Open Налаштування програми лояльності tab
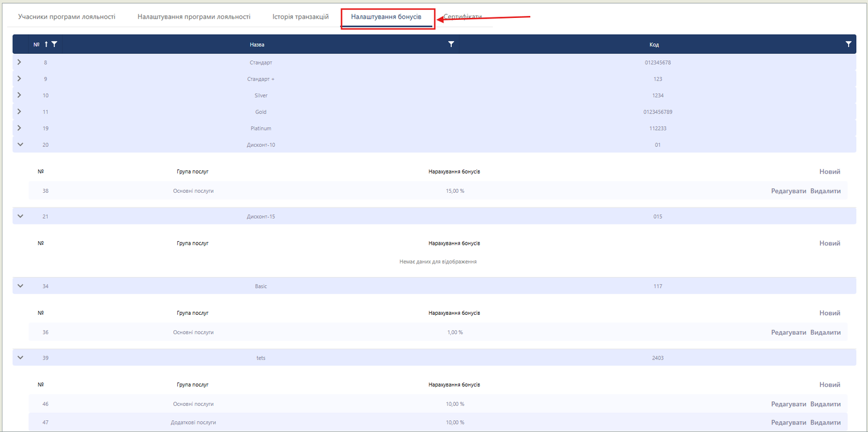This screenshot has height=432, width=868. [x=193, y=17]
